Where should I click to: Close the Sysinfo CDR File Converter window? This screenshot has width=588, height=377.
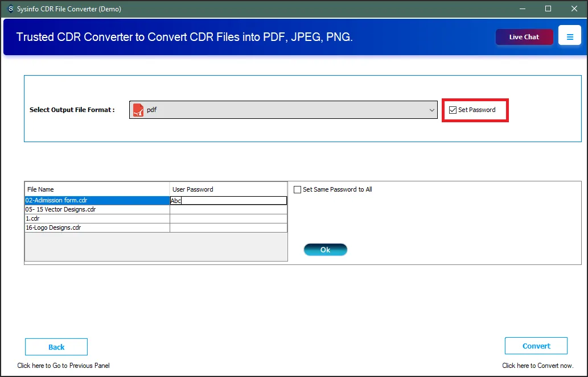coord(574,9)
